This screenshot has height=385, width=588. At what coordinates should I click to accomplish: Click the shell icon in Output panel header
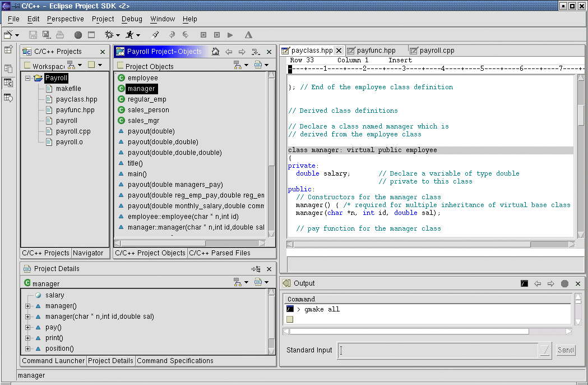click(524, 283)
